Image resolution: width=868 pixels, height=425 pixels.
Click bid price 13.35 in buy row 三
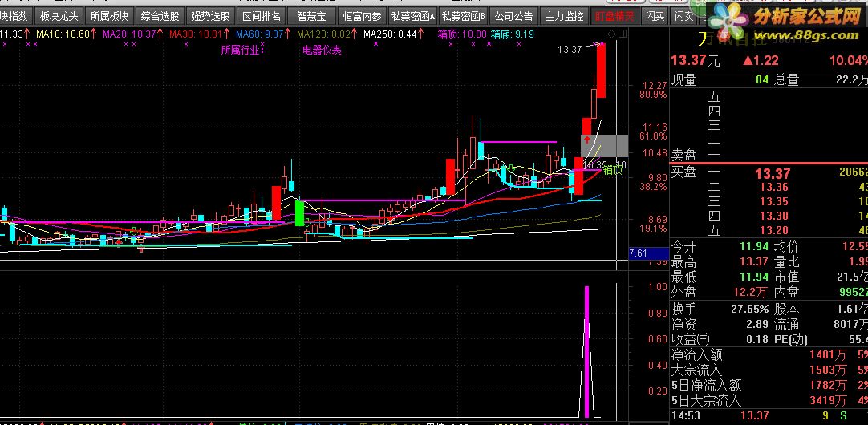click(774, 201)
